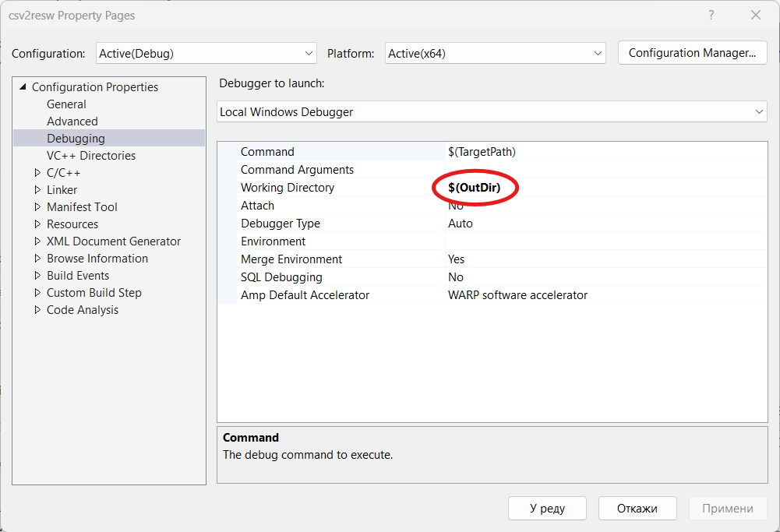Collapse the Configuration Properties tree node

pyautogui.click(x=22, y=87)
